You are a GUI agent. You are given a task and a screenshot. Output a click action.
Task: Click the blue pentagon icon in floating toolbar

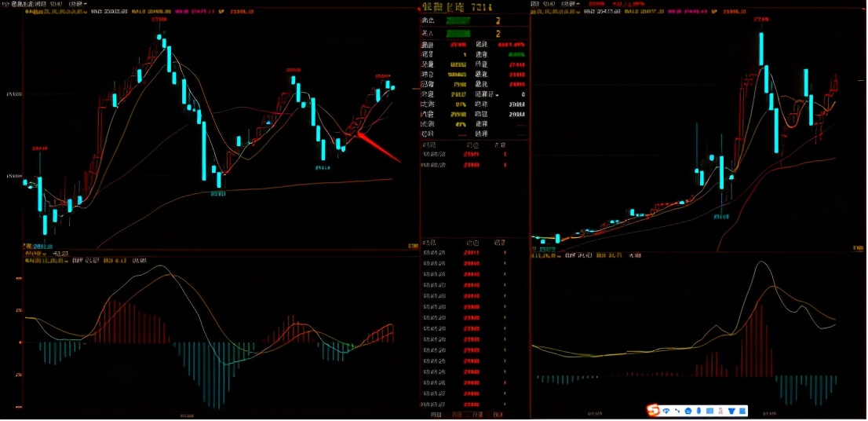(688, 411)
